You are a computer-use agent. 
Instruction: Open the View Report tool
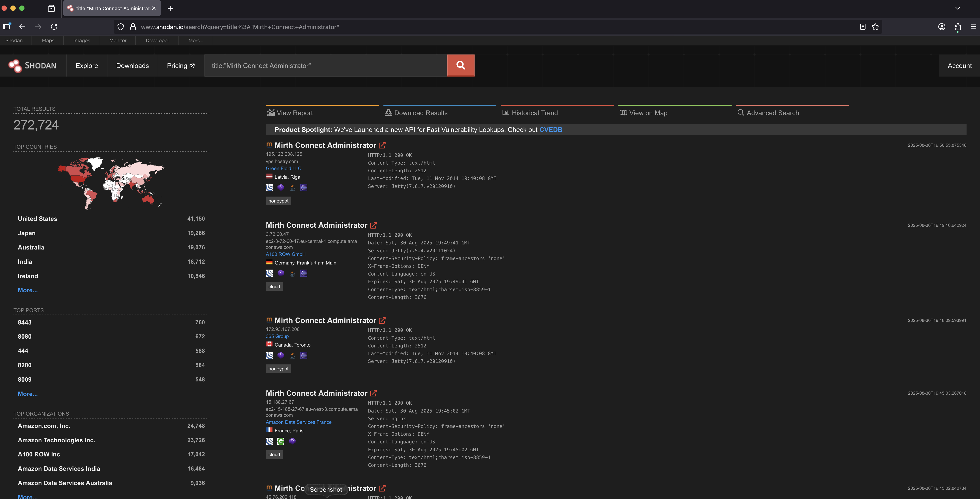(295, 113)
